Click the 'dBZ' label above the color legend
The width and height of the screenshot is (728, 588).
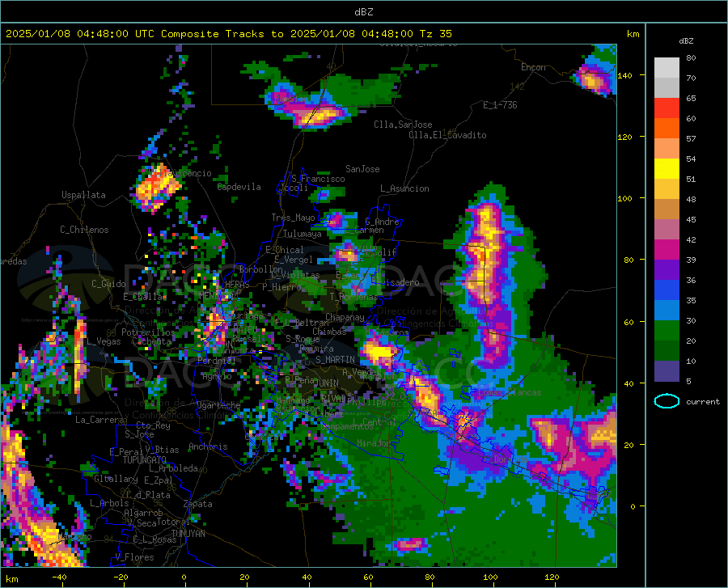point(686,40)
